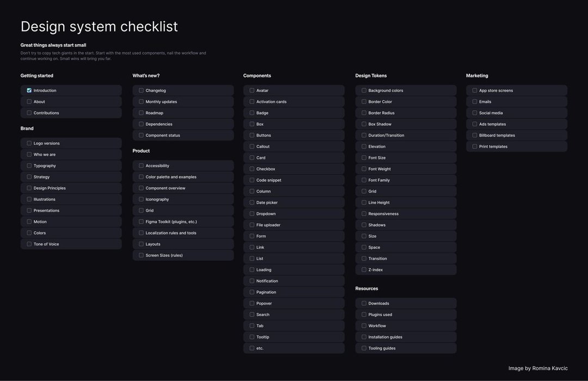
Task: Tick the Accessibility checkbox
Action: point(142,165)
